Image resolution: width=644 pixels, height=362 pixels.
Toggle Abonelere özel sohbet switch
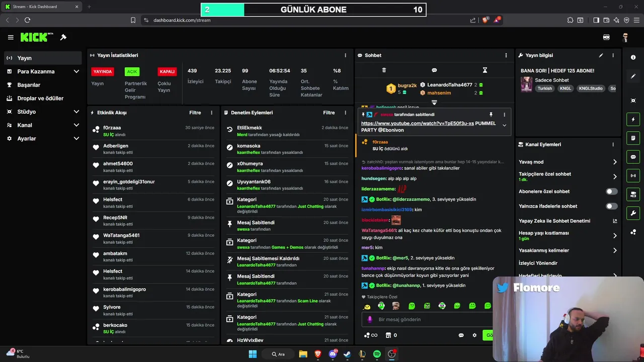pos(612,192)
